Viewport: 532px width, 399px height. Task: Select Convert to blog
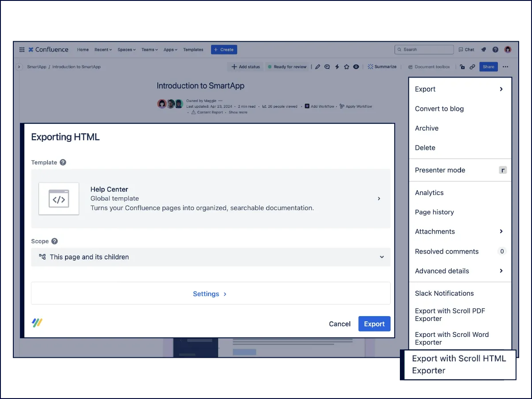(x=460, y=109)
